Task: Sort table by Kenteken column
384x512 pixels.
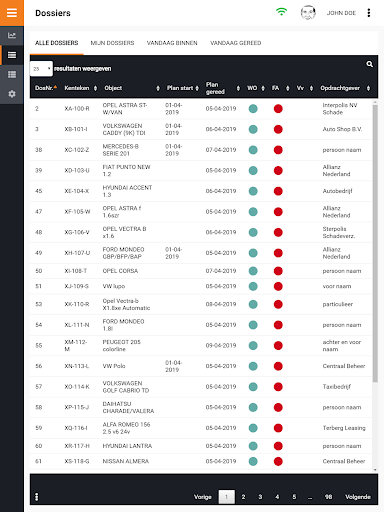Action: point(80,88)
